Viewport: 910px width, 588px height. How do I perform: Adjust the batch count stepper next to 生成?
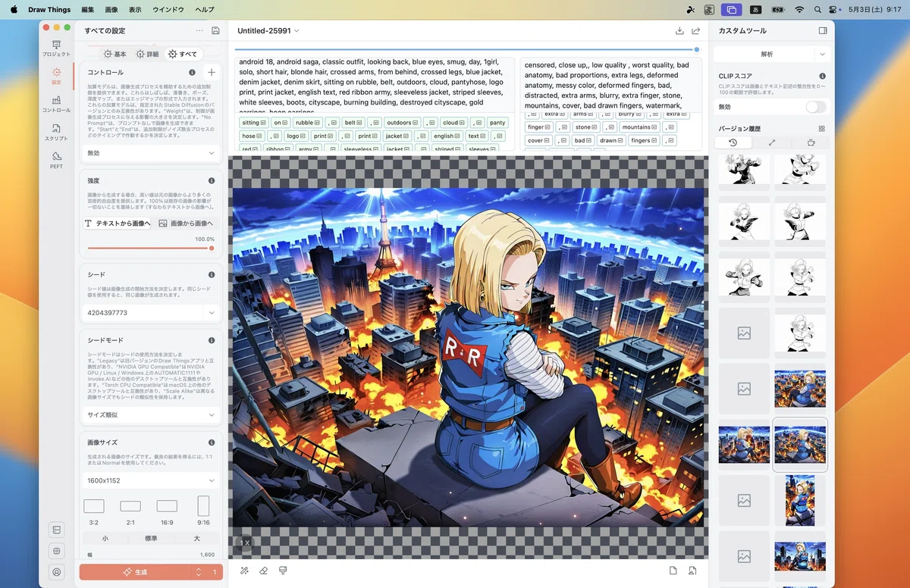tap(198, 572)
